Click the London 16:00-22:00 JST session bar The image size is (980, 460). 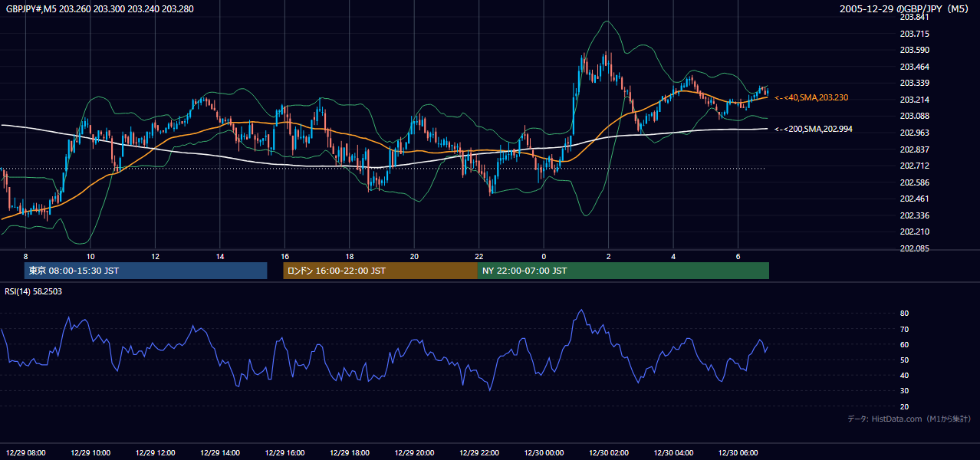pos(380,271)
